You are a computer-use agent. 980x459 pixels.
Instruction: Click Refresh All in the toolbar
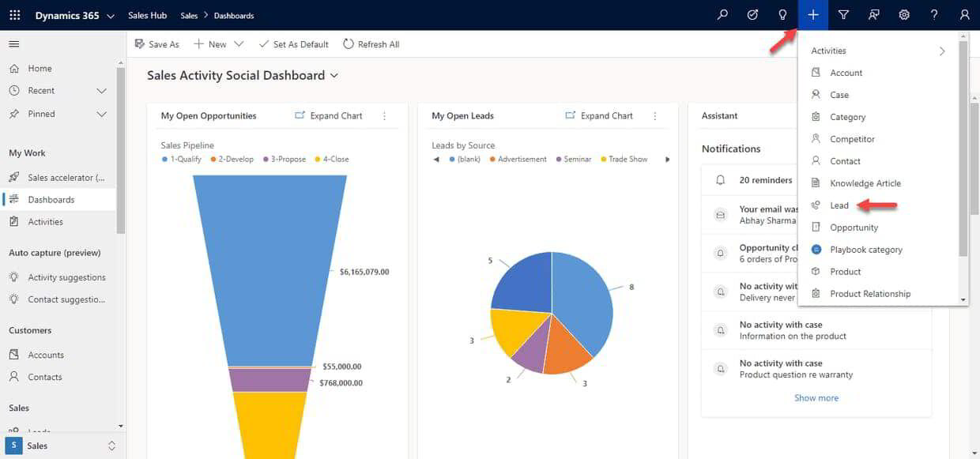click(371, 44)
